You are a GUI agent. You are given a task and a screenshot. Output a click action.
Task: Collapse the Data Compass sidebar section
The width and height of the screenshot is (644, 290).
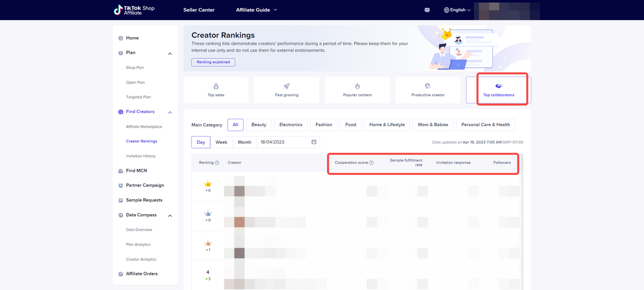point(170,216)
